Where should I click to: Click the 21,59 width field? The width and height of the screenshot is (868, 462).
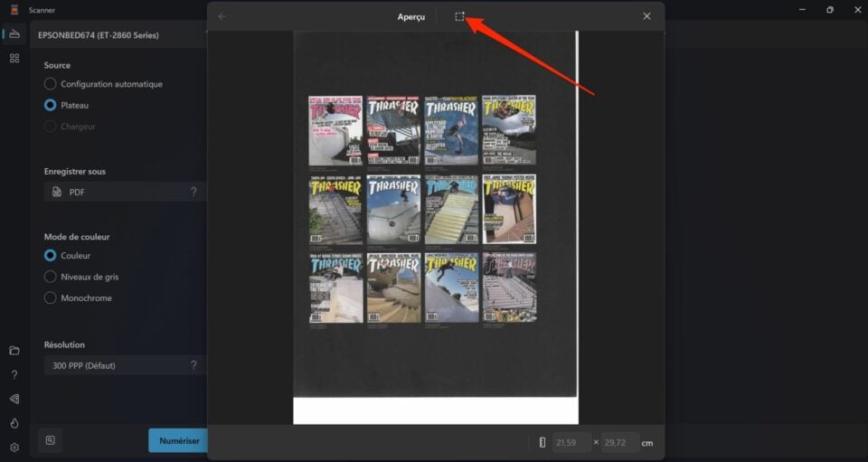pos(571,443)
